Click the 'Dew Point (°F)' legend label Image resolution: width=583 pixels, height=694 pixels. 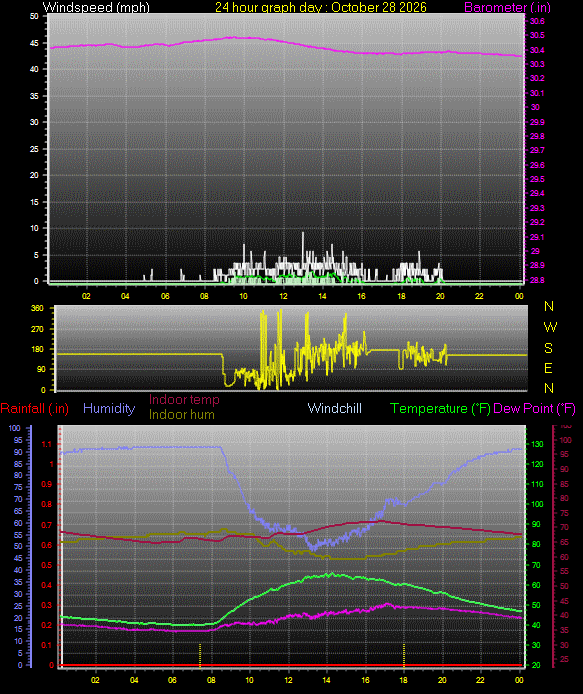coord(534,408)
